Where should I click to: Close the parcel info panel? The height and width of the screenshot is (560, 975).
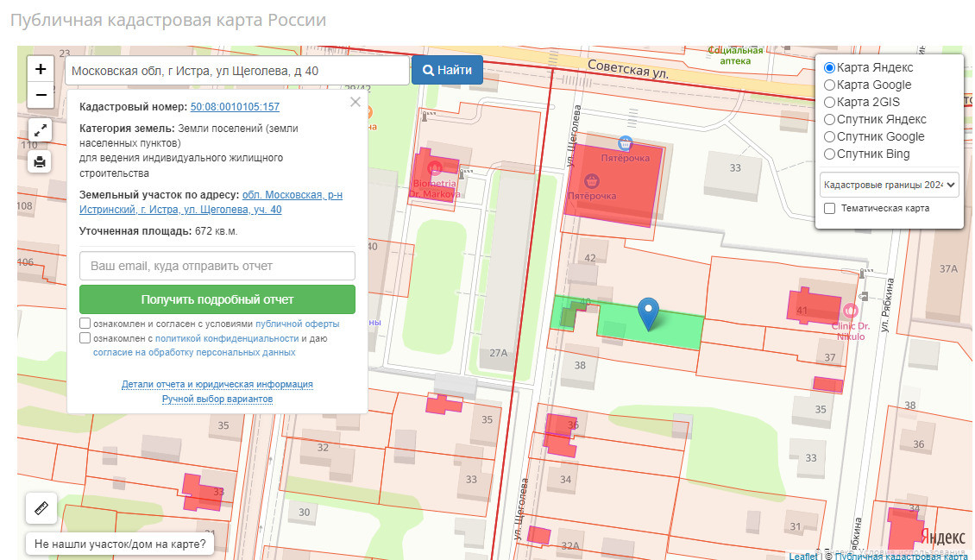[x=355, y=102]
